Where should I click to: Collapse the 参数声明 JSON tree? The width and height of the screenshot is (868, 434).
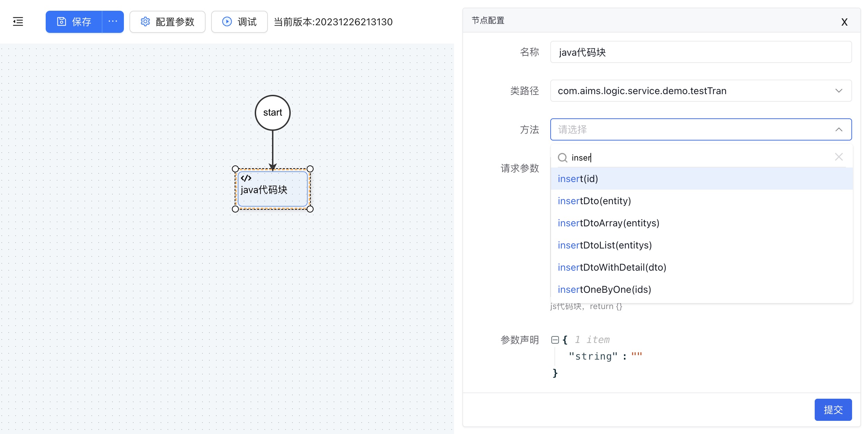[555, 340]
